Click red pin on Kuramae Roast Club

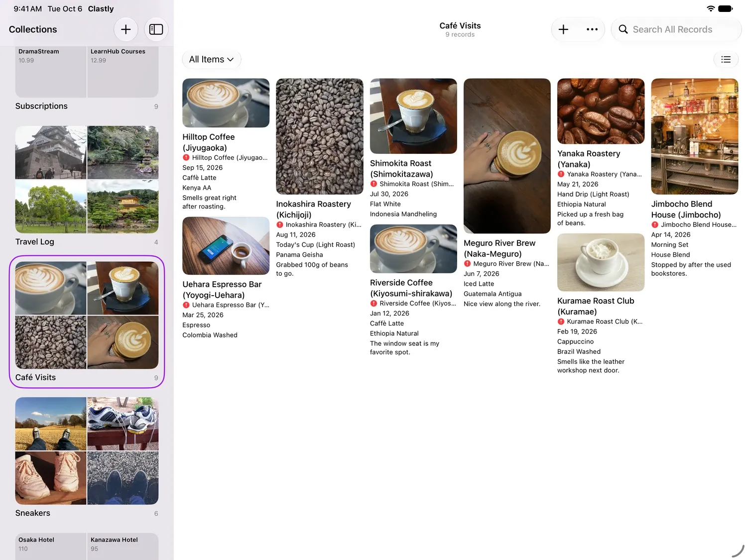click(x=561, y=322)
